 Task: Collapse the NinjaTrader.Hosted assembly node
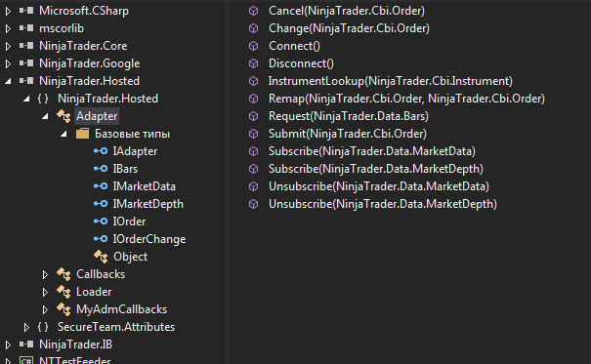point(8,81)
